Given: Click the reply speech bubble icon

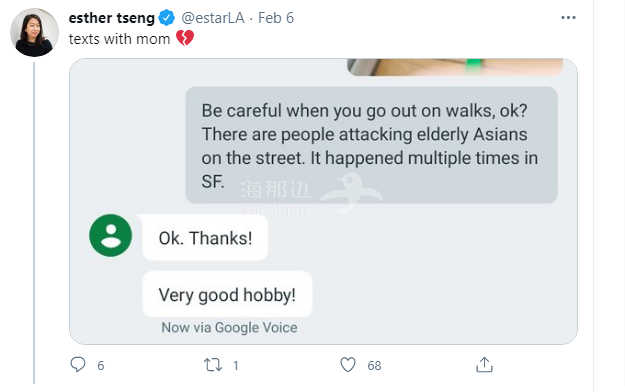Looking at the screenshot, I should tap(78, 364).
